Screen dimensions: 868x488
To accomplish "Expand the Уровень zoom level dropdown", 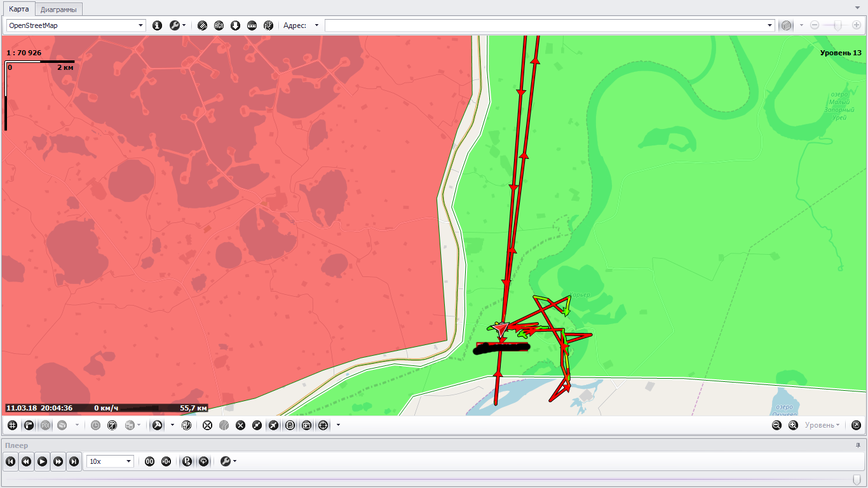I will click(822, 425).
